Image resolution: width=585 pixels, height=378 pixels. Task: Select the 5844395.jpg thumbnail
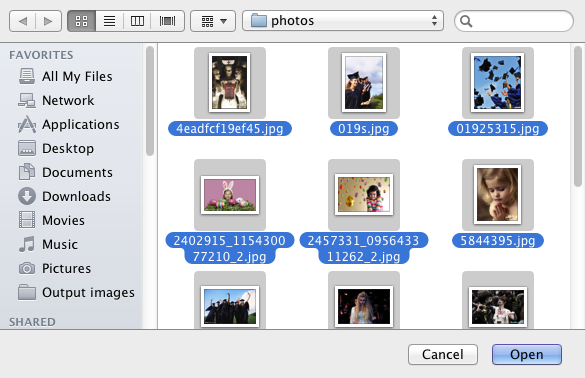[x=498, y=195]
